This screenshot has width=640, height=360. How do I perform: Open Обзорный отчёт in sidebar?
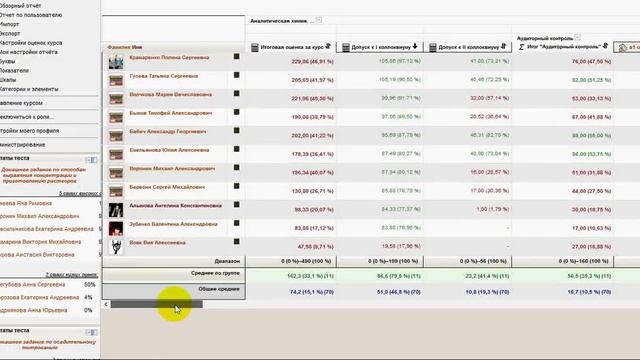point(20,6)
